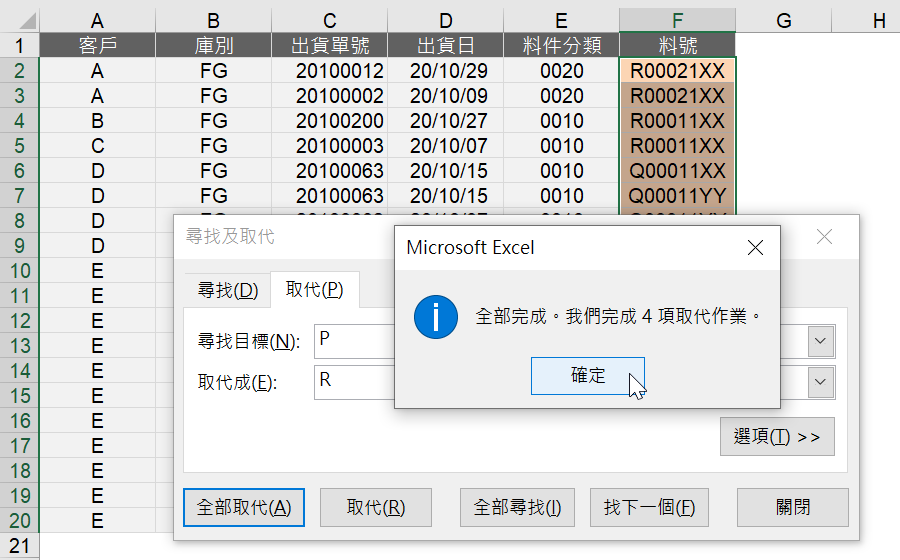900x560 pixels.
Task: Click the 料號 header cell
Action: pos(677,45)
